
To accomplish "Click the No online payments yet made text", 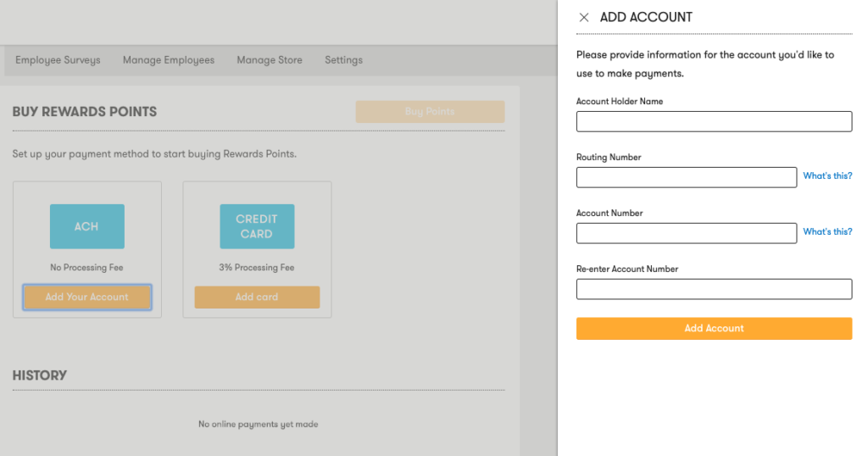I will 258,425.
